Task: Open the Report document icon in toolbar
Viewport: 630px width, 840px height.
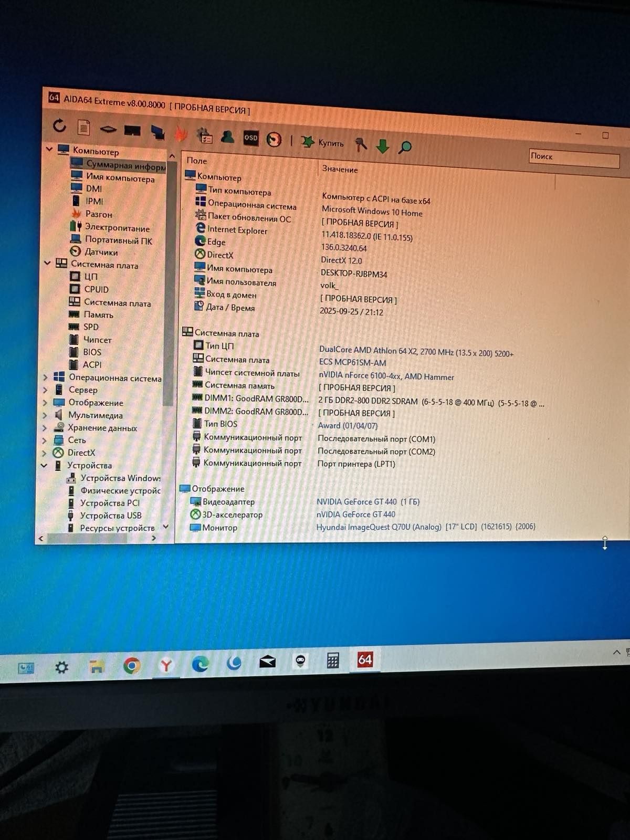Action: 83,127
